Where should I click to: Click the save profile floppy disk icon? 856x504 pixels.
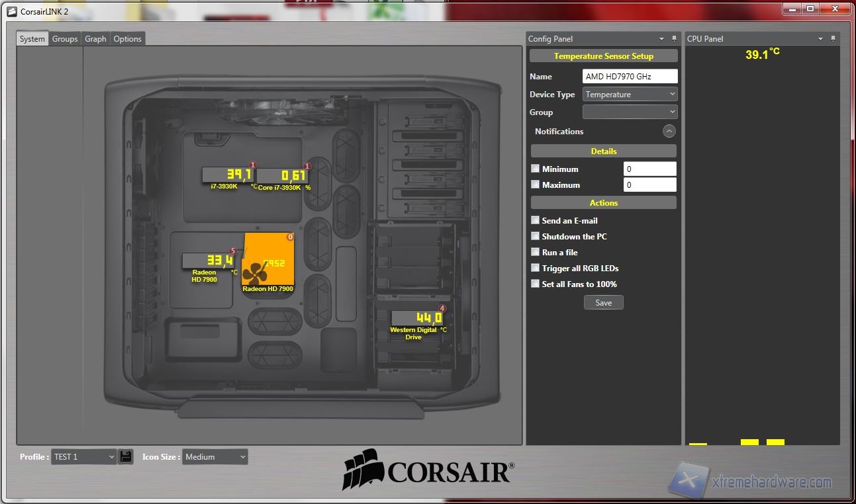coord(126,456)
